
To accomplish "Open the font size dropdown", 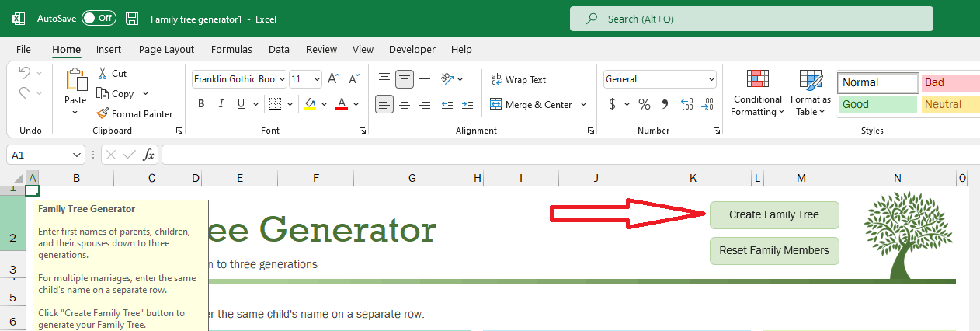I will (x=317, y=79).
